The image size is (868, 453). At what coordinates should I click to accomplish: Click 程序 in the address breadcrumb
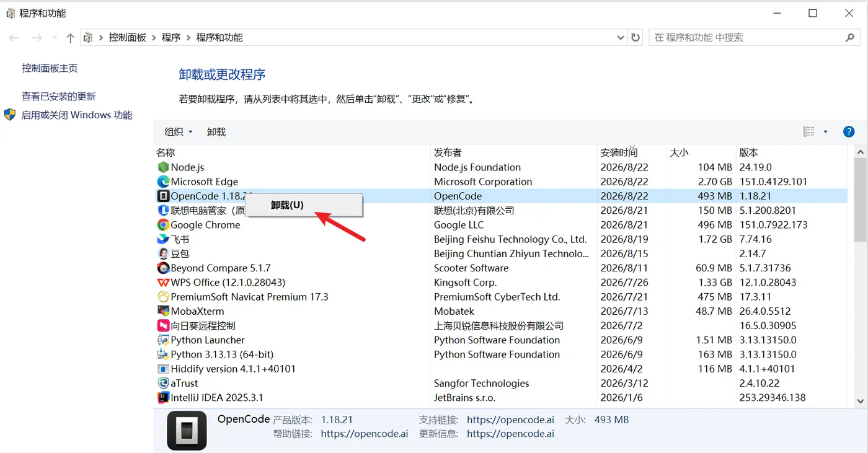[x=171, y=38]
